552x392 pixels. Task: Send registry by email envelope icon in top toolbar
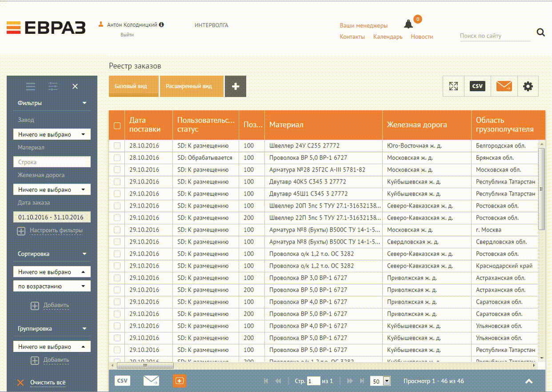[504, 86]
